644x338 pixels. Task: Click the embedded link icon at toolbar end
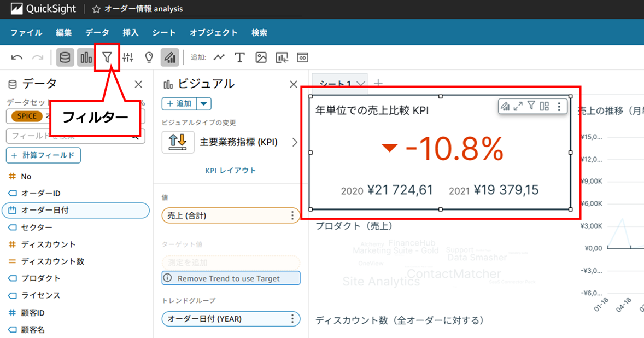(303, 57)
